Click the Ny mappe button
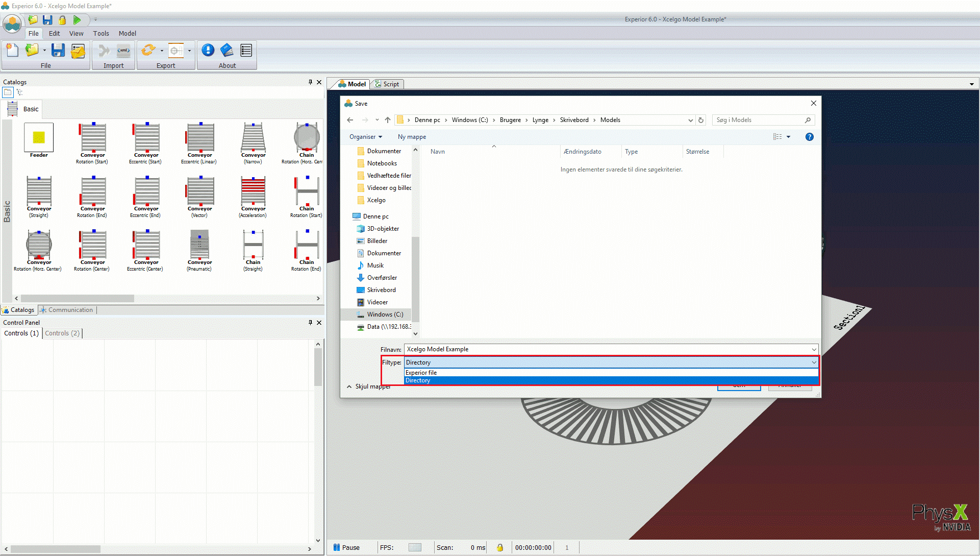This screenshot has height=556, width=980. [412, 137]
